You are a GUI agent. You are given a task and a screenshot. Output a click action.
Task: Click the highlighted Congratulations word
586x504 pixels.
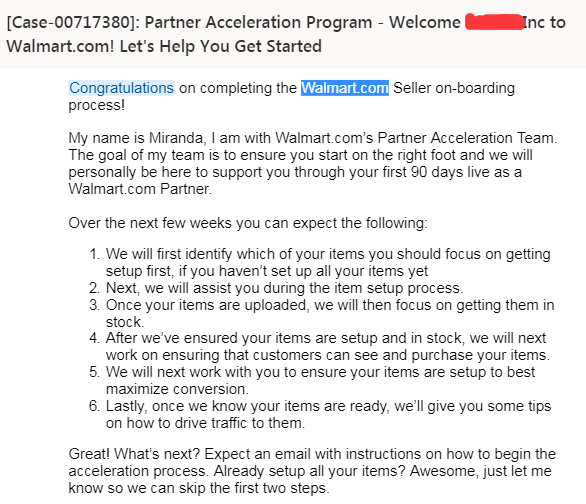(x=121, y=88)
